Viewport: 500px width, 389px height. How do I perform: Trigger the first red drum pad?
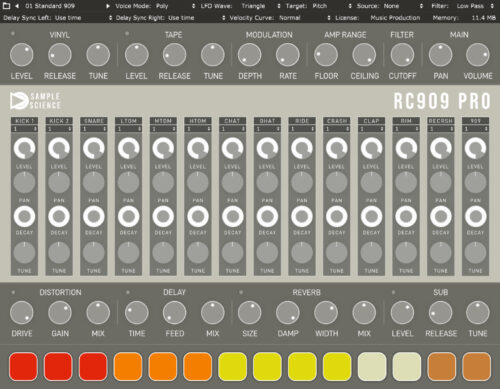tap(23, 367)
